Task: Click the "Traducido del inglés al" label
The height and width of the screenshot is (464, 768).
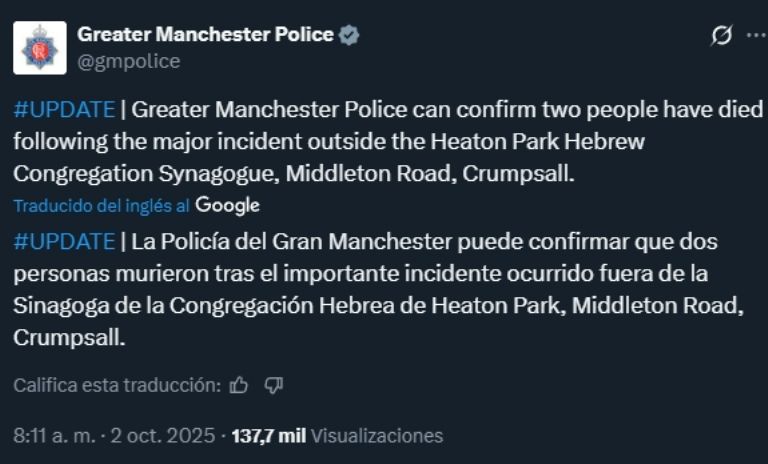Action: click(102, 205)
